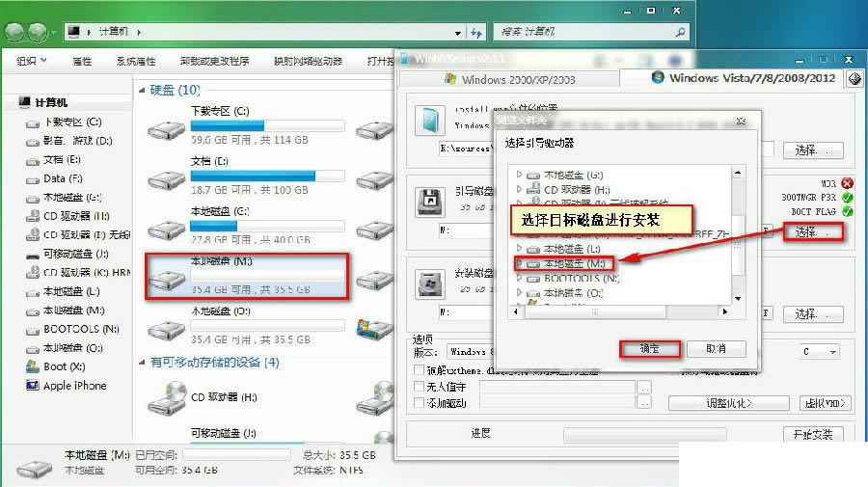Click the install.wim file icon in WinNTSetup
This screenshot has width=868, height=487.
pyautogui.click(x=430, y=121)
